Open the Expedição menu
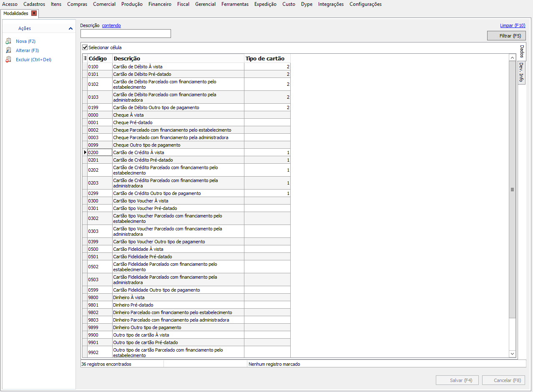 (x=265, y=4)
